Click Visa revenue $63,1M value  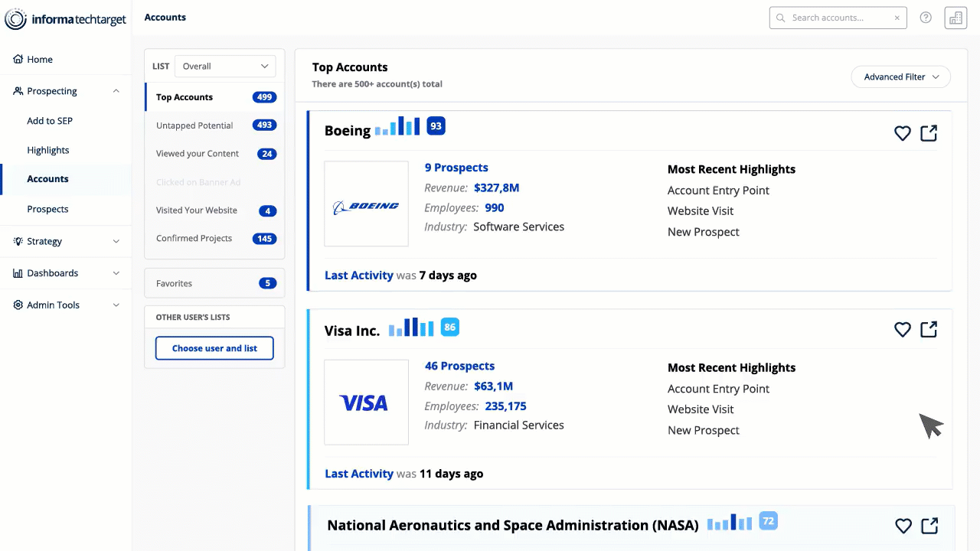click(x=494, y=386)
